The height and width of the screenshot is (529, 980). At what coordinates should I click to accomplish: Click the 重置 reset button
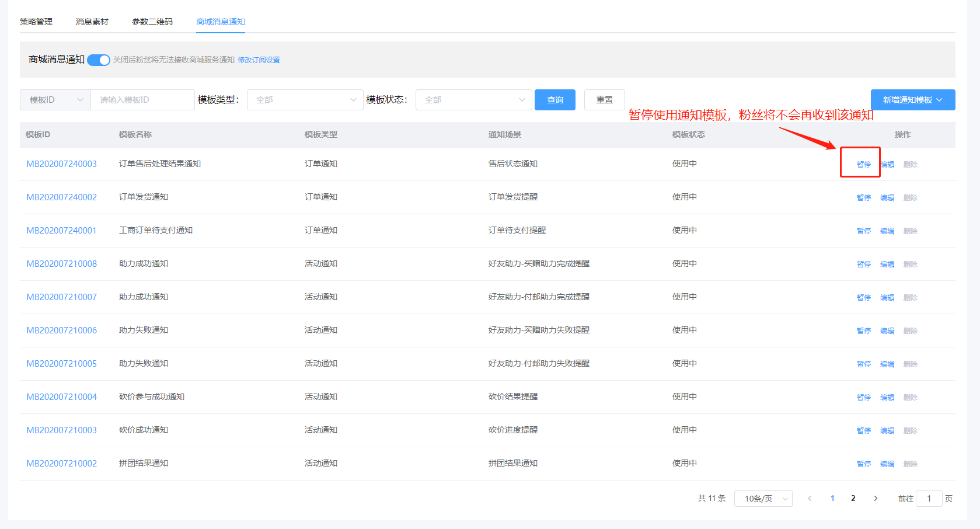tap(604, 100)
